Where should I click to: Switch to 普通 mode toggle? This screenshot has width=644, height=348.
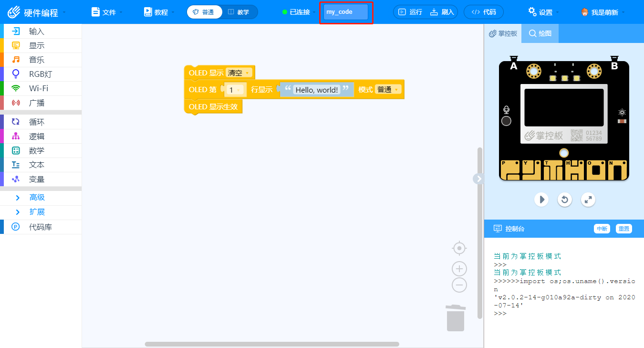204,12
